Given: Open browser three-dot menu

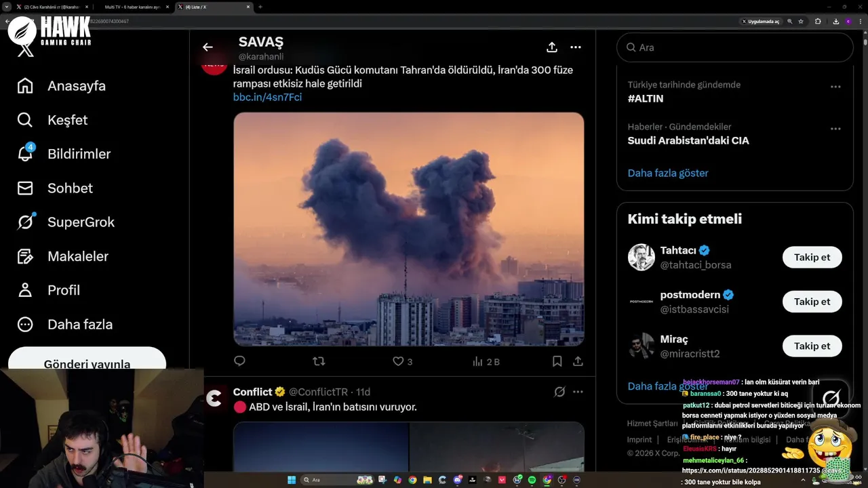Looking at the screenshot, I should (x=861, y=22).
